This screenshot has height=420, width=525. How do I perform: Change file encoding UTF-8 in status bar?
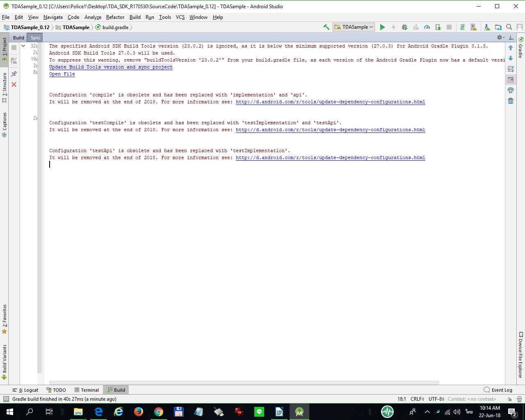[436, 399]
